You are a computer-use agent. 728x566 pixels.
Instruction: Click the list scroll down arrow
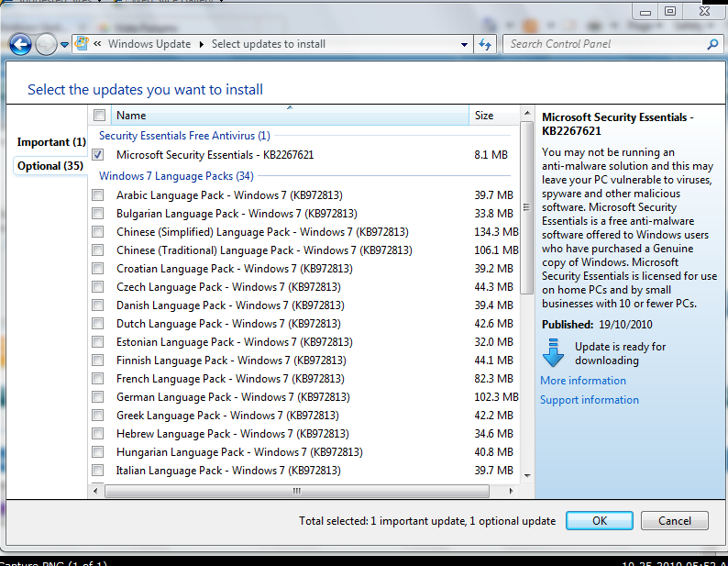click(x=526, y=476)
